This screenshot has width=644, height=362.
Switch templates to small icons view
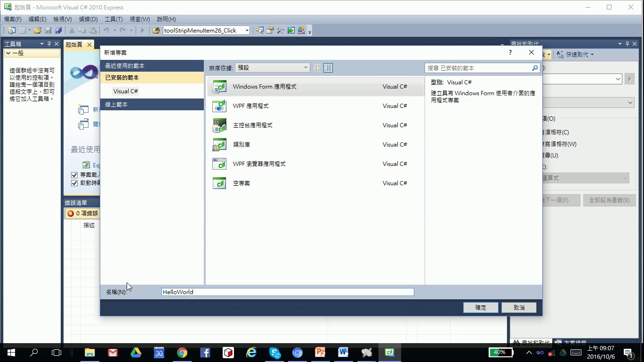tap(318, 68)
